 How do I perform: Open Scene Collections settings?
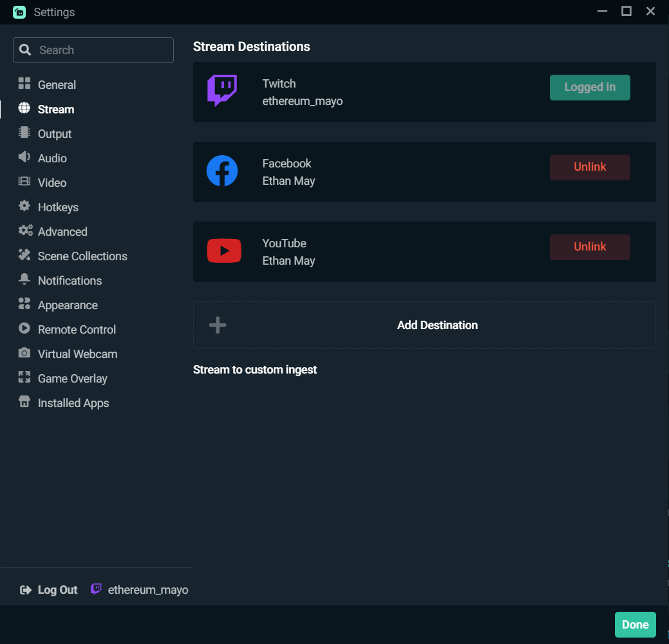click(82, 256)
